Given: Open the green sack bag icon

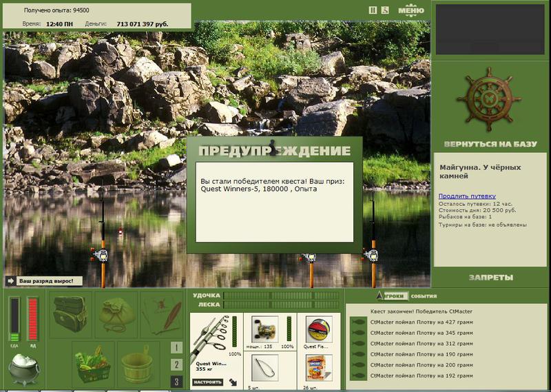Looking at the screenshot, I should click(116, 314).
